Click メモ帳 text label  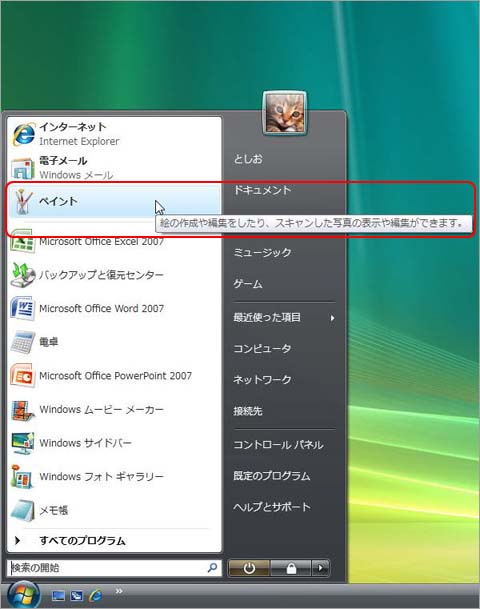click(x=54, y=510)
